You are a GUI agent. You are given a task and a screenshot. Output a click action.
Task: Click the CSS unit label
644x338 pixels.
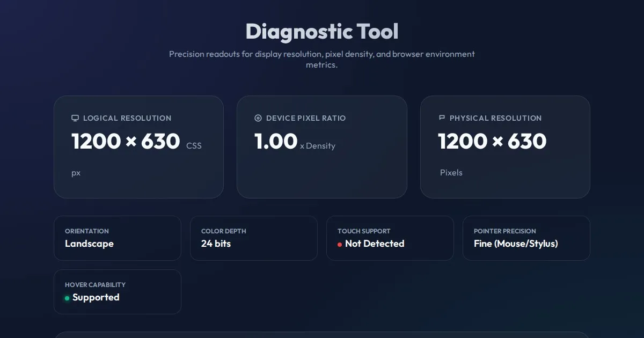[x=194, y=146]
